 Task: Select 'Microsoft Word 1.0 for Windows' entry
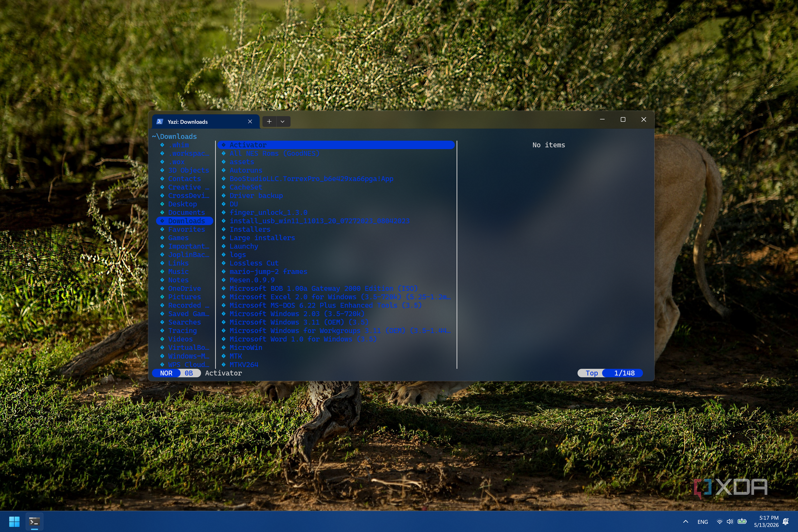[303, 339]
